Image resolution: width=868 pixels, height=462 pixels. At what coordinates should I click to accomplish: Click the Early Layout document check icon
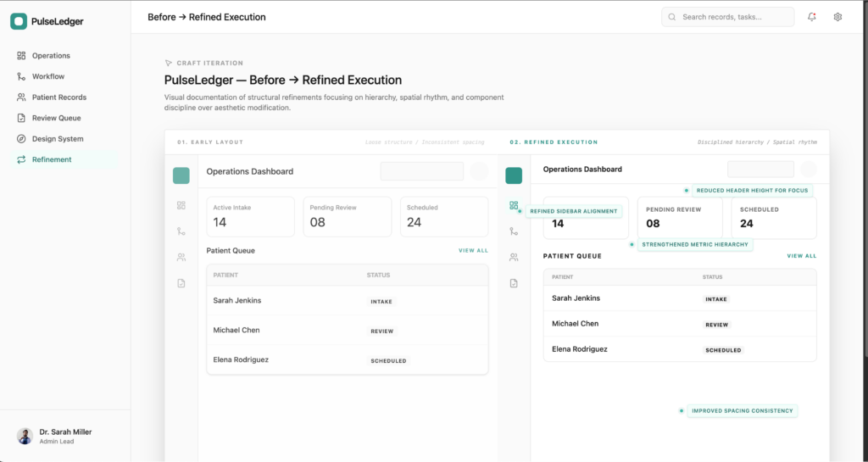pyautogui.click(x=181, y=283)
